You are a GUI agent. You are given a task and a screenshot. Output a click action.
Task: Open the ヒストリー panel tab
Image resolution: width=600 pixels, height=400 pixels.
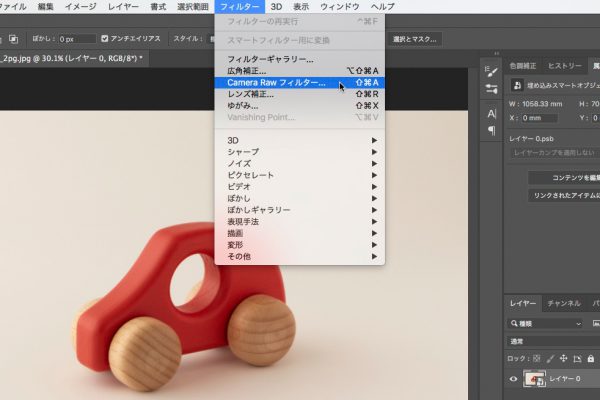pyautogui.click(x=565, y=65)
